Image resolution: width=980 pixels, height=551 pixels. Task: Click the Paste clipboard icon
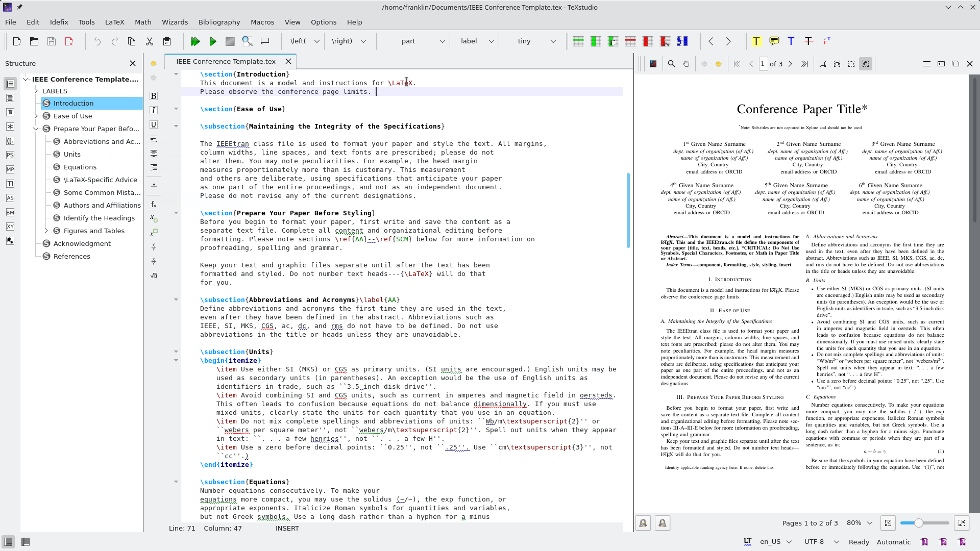[167, 41]
